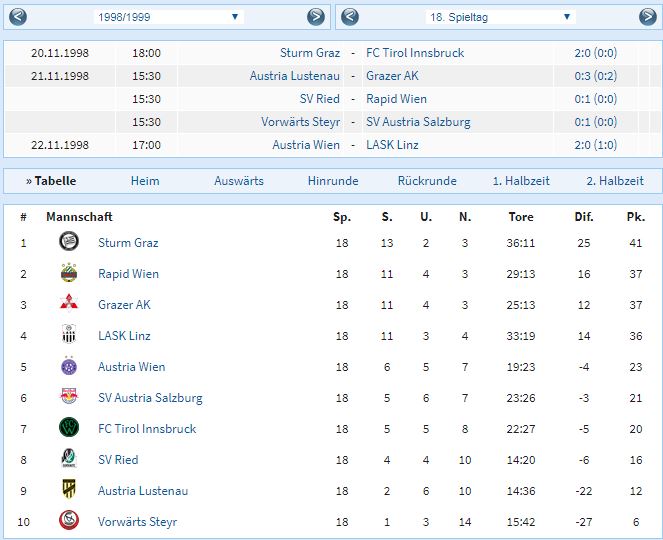The width and height of the screenshot is (663, 540).
Task: Go to next Spieltag arrow
Action: (x=648, y=17)
